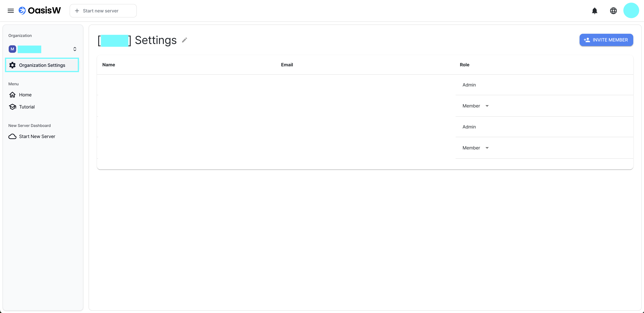Viewport: 644px width, 313px height.
Task: Open Tutorial from the sidebar menu
Action: [x=27, y=107]
